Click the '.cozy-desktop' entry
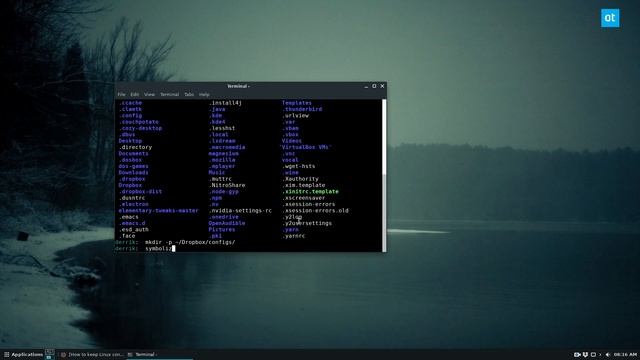 140,128
